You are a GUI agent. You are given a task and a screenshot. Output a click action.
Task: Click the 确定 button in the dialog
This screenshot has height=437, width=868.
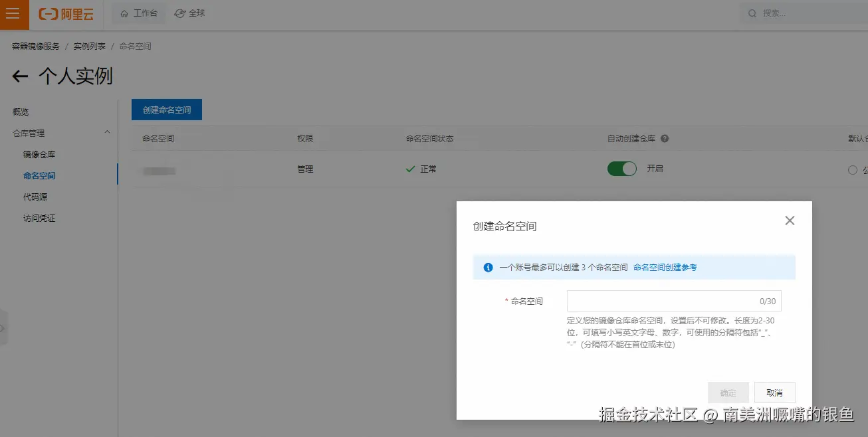728,393
